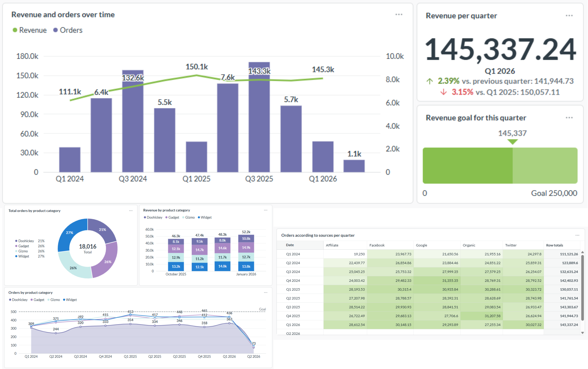Click the 150.1k revenue line point

(x=196, y=75)
